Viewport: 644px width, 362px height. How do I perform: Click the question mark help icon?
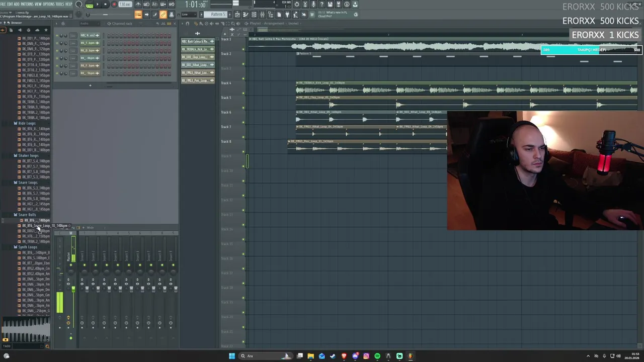click(321, 4)
